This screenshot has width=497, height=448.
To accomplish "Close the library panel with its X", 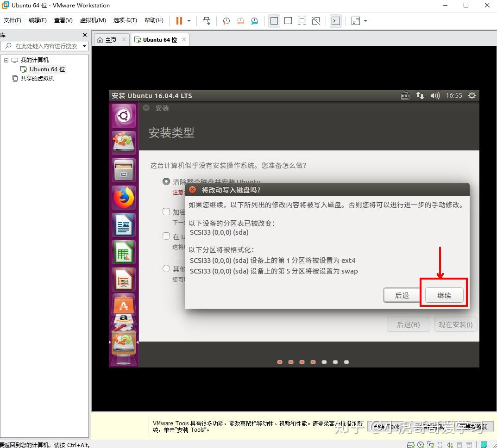I will point(85,35).
